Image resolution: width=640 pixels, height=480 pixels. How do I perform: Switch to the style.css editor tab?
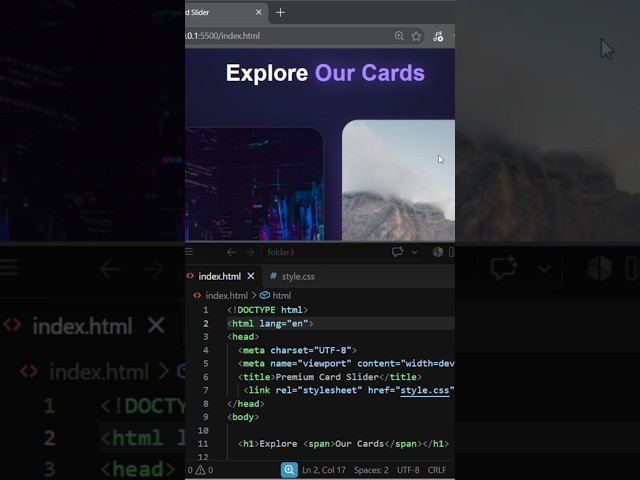coord(298,277)
